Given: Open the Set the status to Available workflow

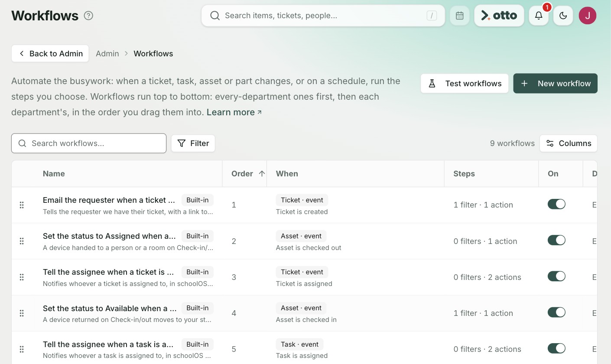Looking at the screenshot, I should coord(110,308).
